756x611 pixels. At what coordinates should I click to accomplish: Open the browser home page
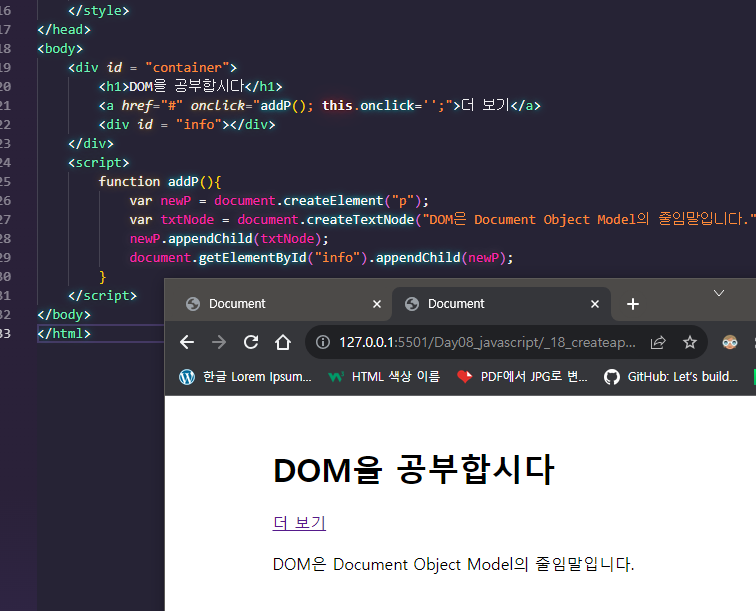coord(283,342)
